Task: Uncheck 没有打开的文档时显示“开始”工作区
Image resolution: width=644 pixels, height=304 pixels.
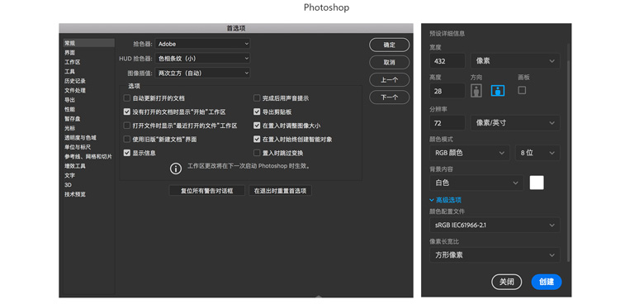Action: 127,112
